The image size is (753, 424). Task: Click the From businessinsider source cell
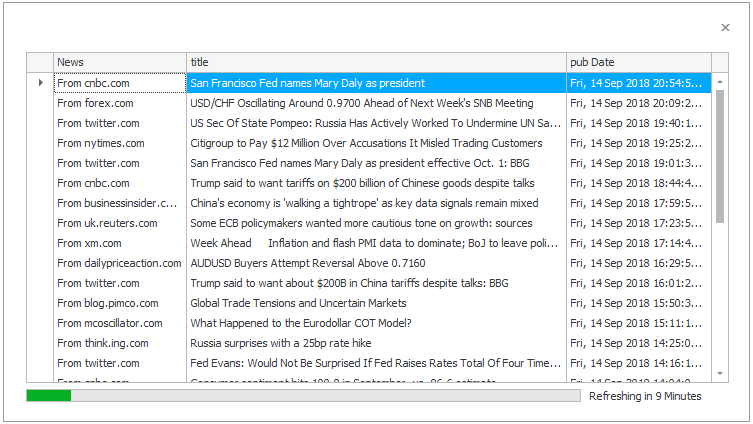[x=117, y=203]
